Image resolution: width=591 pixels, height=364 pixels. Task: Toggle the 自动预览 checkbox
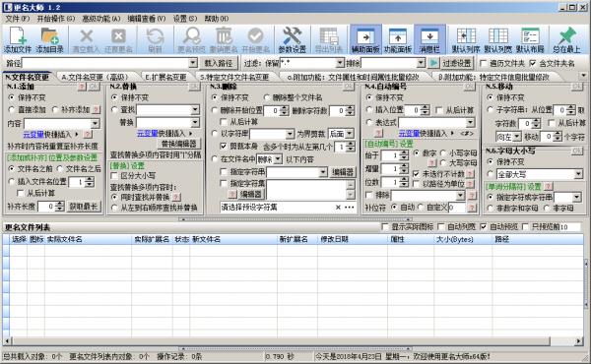tap(484, 226)
